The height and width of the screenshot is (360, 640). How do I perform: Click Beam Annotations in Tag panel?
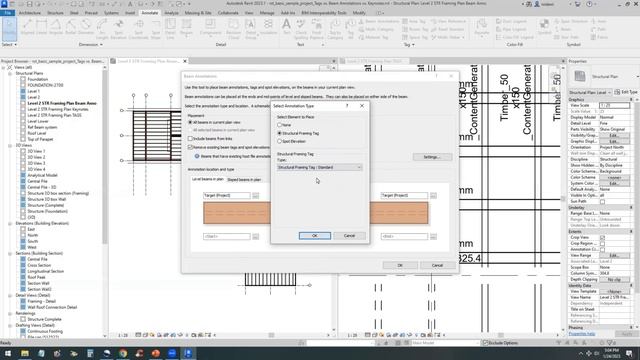pyautogui.click(x=379, y=21)
